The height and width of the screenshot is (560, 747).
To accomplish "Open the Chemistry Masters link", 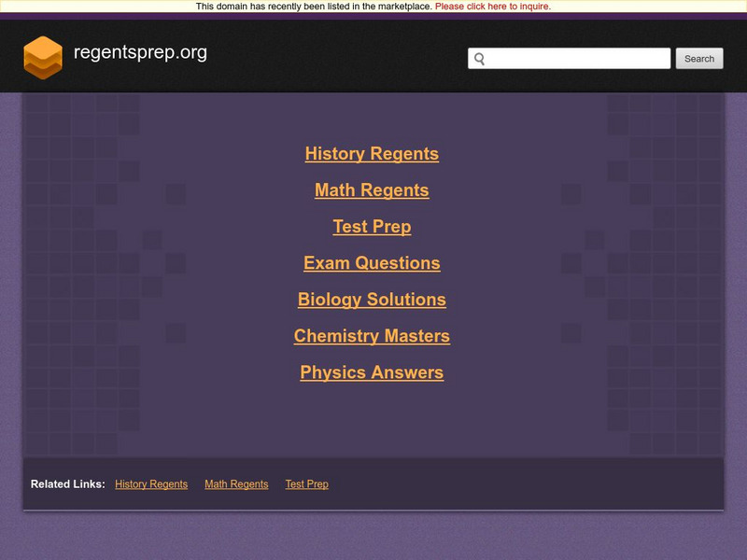I will [371, 336].
